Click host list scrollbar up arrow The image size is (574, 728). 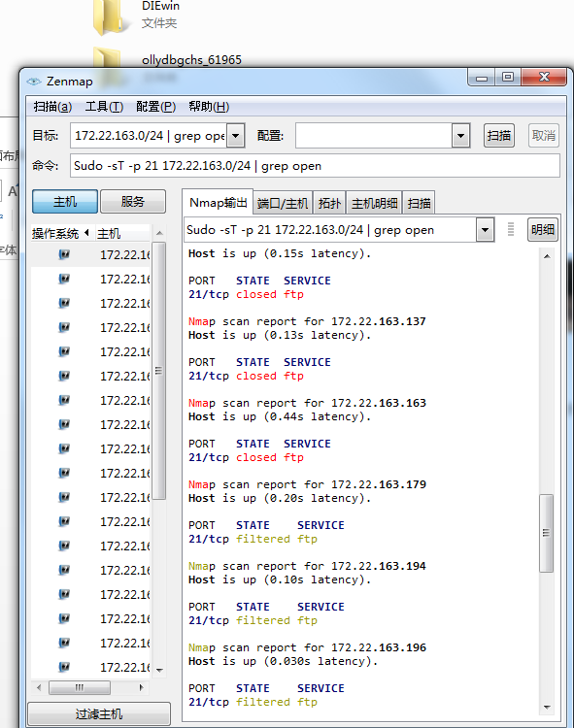click(159, 233)
